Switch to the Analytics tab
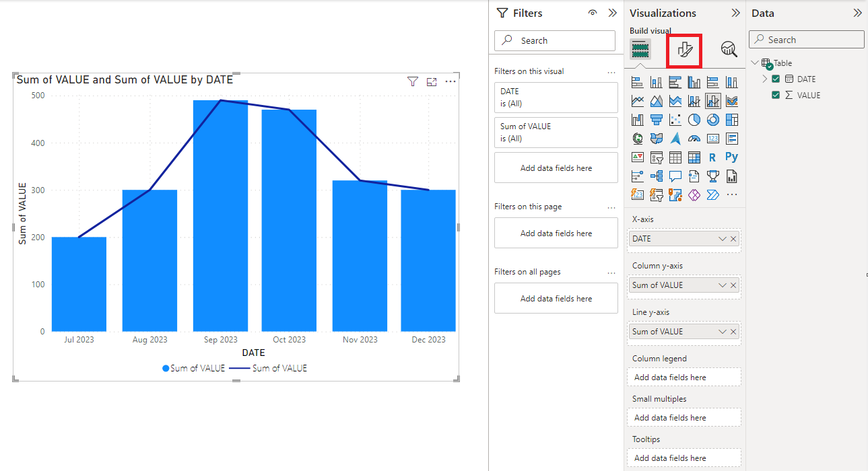Viewport: 868px width, 471px height. (x=729, y=49)
